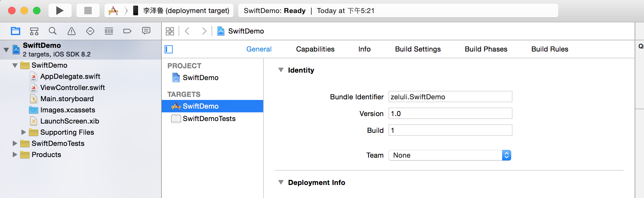This screenshot has height=198, width=644.
Task: Select ViewController.swift file
Action: click(72, 88)
